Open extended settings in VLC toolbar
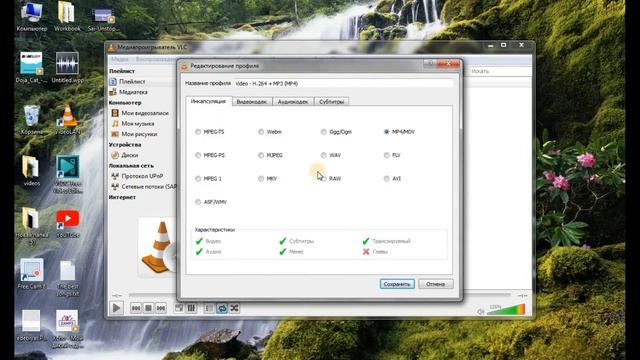The image size is (640, 360). [x=191, y=308]
